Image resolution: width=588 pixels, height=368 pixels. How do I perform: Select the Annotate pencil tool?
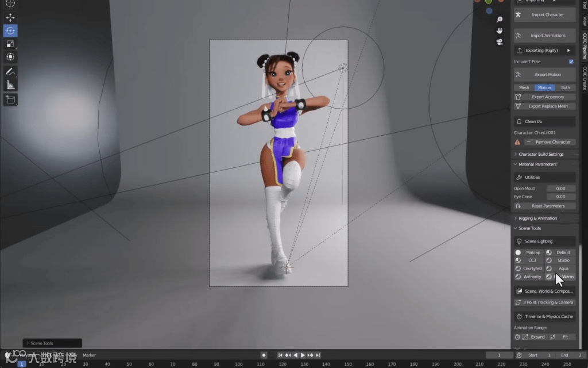pos(10,72)
